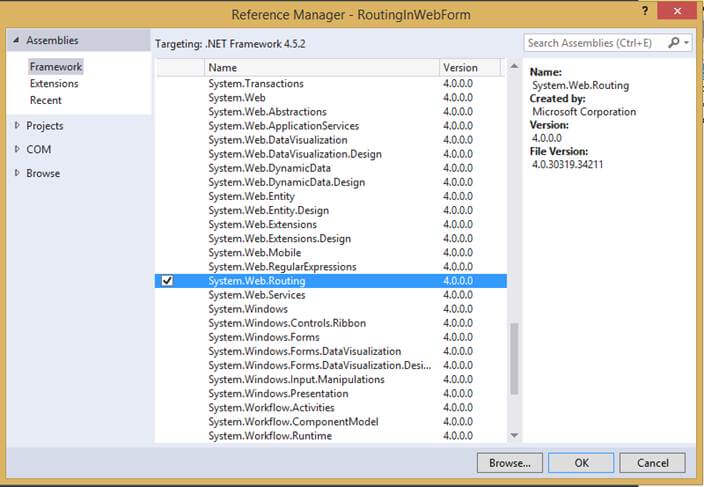Select System.Web.RegularExpressions

(x=331, y=267)
